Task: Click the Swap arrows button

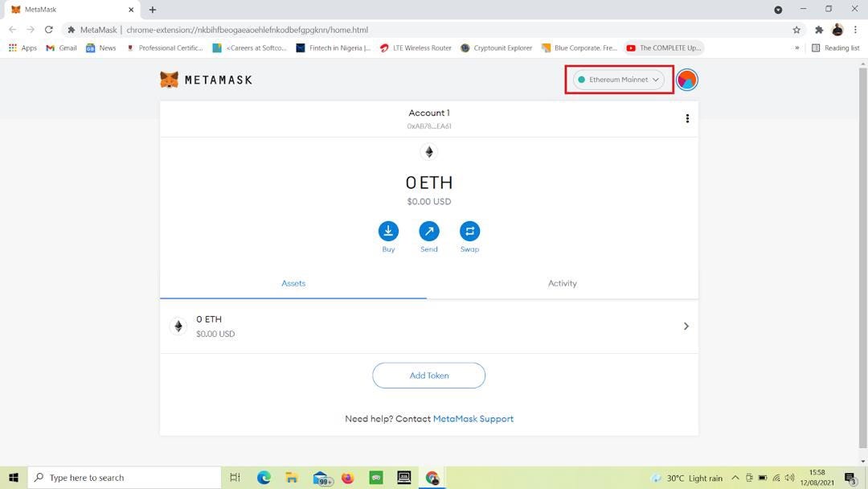Action: [x=469, y=231]
